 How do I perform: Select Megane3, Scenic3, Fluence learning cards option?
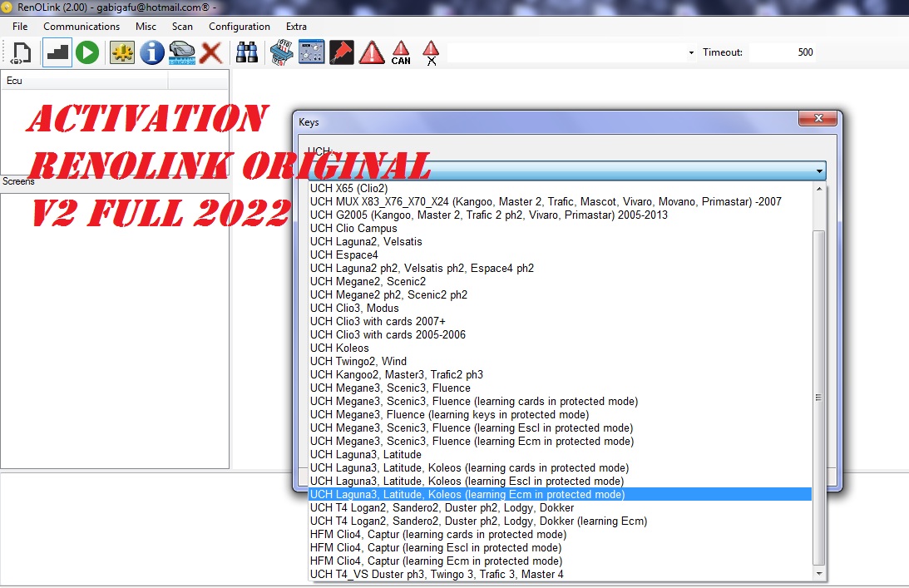click(x=560, y=401)
